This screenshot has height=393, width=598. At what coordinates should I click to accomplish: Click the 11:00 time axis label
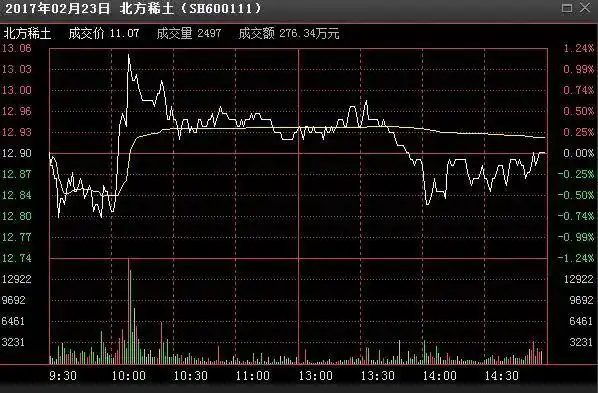253,376
